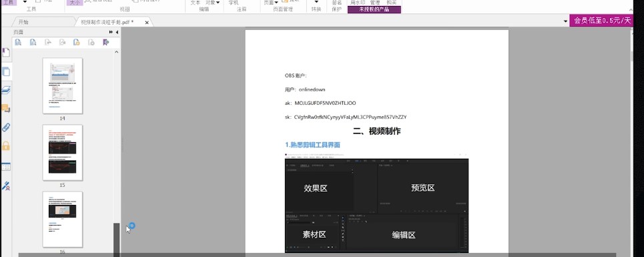Click the 管理 manage tool
This screenshot has width=644, height=257.
coord(375,3)
